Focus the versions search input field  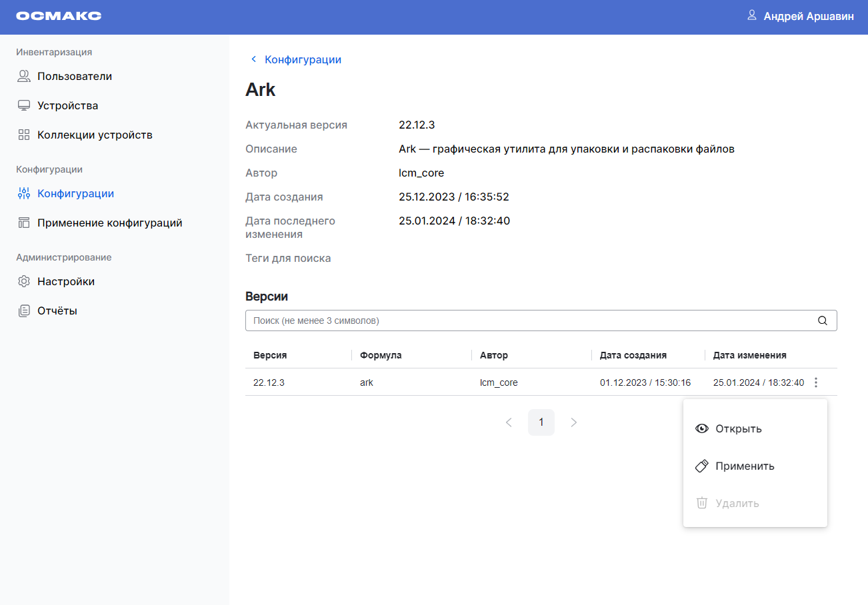tap(530, 320)
